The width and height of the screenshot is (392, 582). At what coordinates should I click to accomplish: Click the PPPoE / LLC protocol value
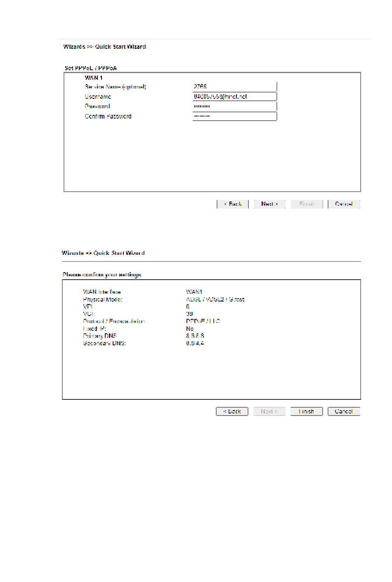203,321
